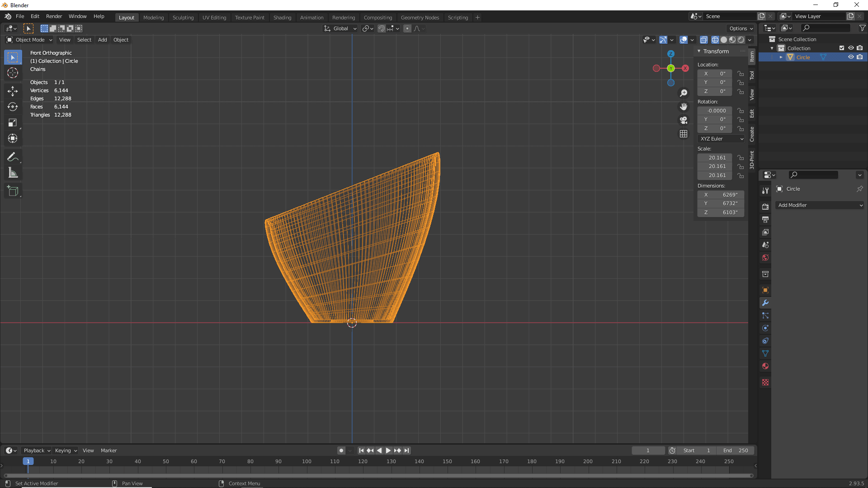Select the Cursor tool in the toolbar
The width and height of the screenshot is (868, 488).
13,73
